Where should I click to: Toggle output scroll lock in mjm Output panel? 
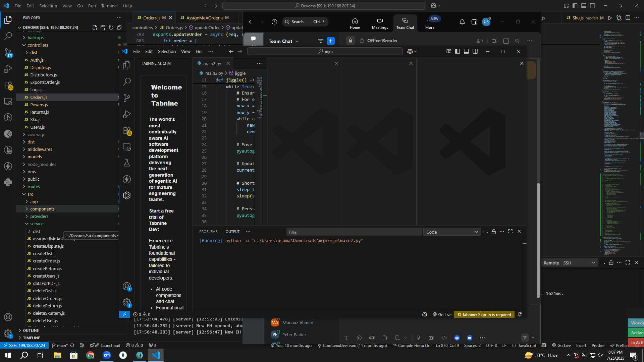click(494, 232)
